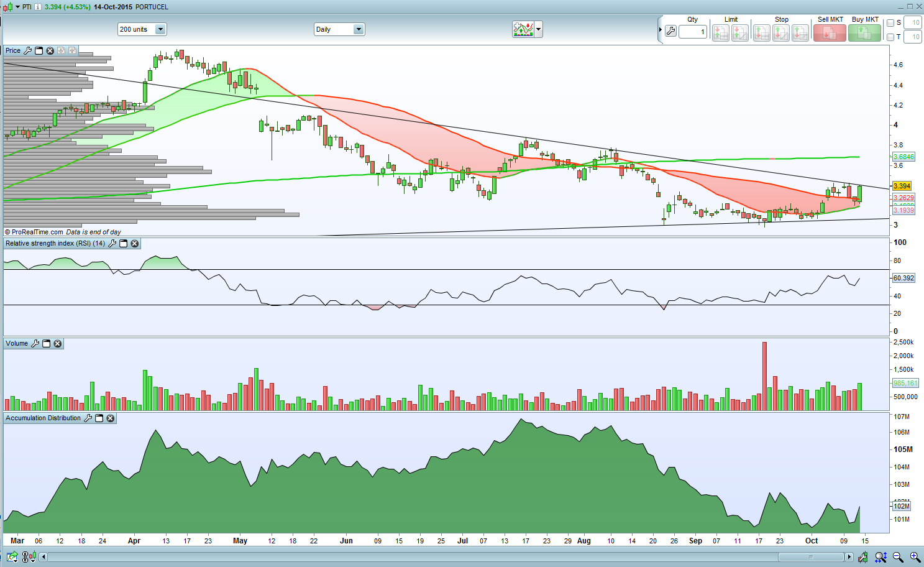Collapse the trading panel with the arrow

point(661,30)
